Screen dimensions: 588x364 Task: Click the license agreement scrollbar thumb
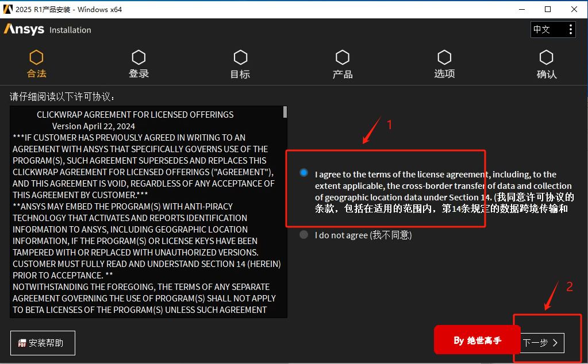pos(285,112)
